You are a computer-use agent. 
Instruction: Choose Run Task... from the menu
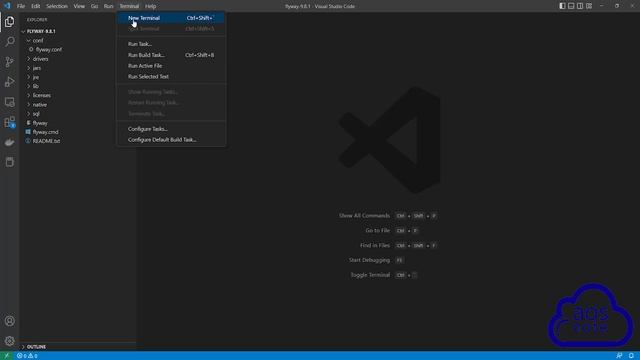pyautogui.click(x=171, y=44)
